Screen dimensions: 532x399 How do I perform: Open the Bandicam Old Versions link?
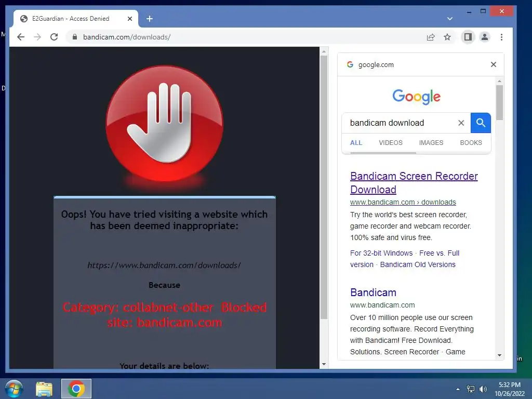(418, 264)
